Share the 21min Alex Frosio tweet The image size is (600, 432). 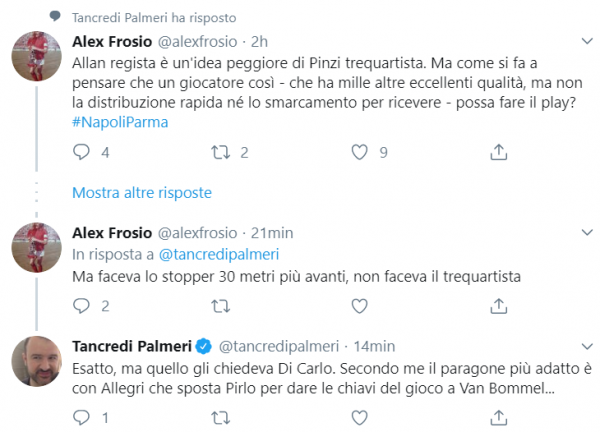click(498, 306)
